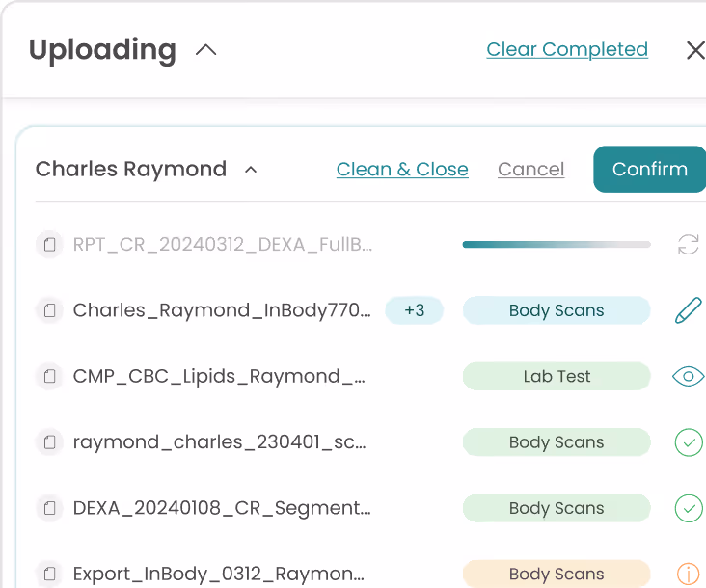Open the +3 badge on Charles_Raymond_InBody770
This screenshot has height=588, width=706.
click(414, 310)
